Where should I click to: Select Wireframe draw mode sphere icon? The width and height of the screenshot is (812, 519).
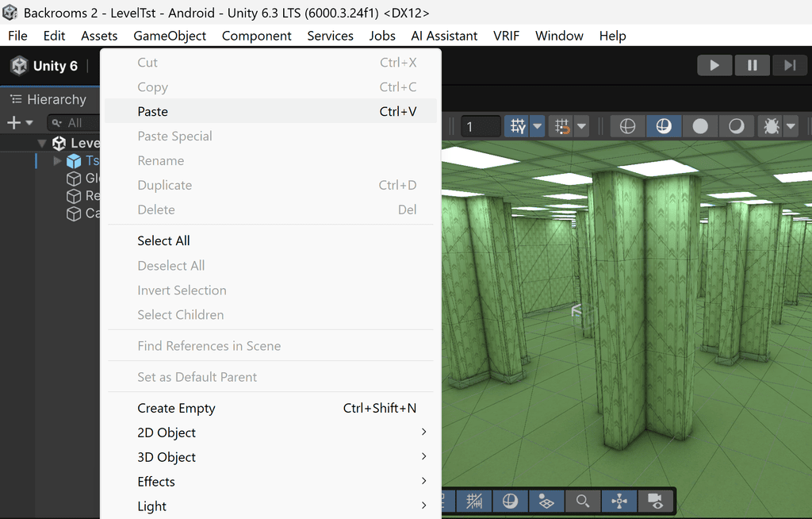(628, 126)
